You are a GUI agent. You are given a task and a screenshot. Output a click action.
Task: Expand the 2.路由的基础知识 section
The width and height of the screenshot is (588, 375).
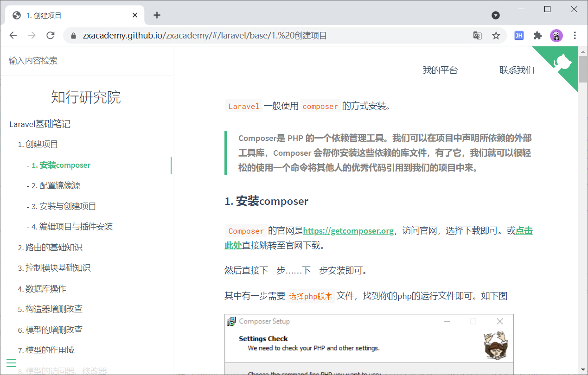(x=53, y=247)
